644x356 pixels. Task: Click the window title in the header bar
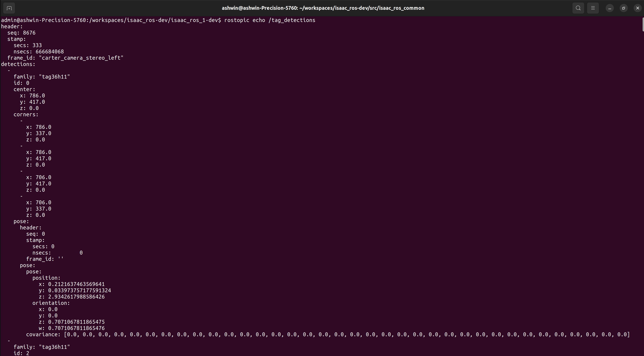[323, 8]
